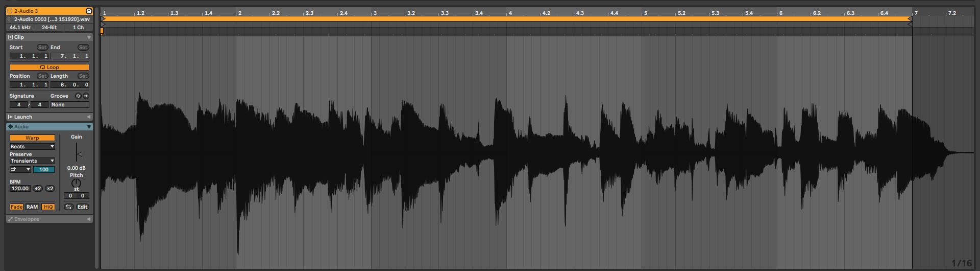Toggle the Warp switch off
The image size is (980, 271).
click(x=32, y=138)
